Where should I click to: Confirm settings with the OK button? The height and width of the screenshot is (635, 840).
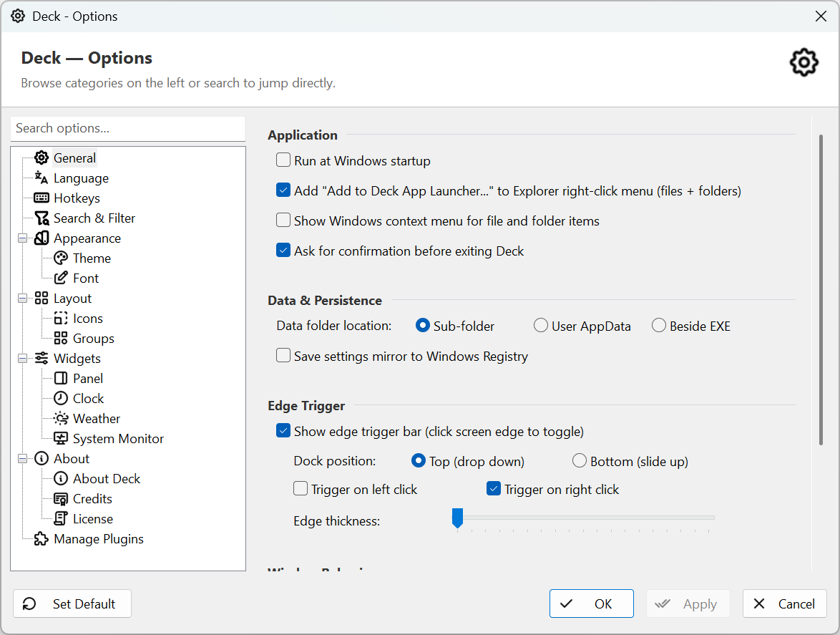[592, 604]
